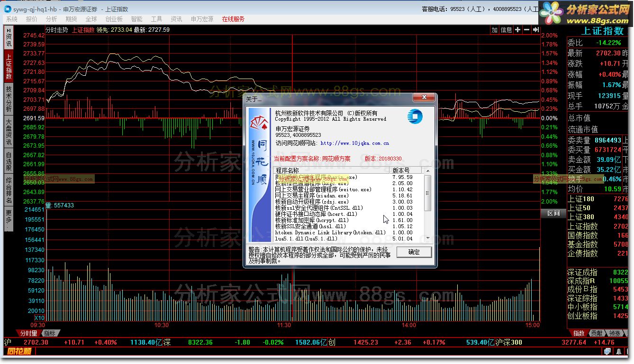This screenshot has width=634, height=364.
Task: Click the program list scrollbar thumb
Action: (427, 193)
